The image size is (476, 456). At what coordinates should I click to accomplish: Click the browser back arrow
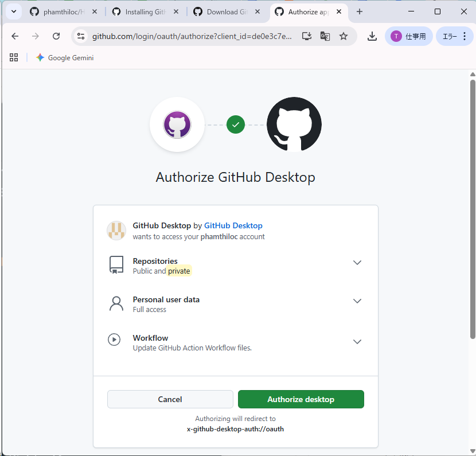(x=15, y=37)
